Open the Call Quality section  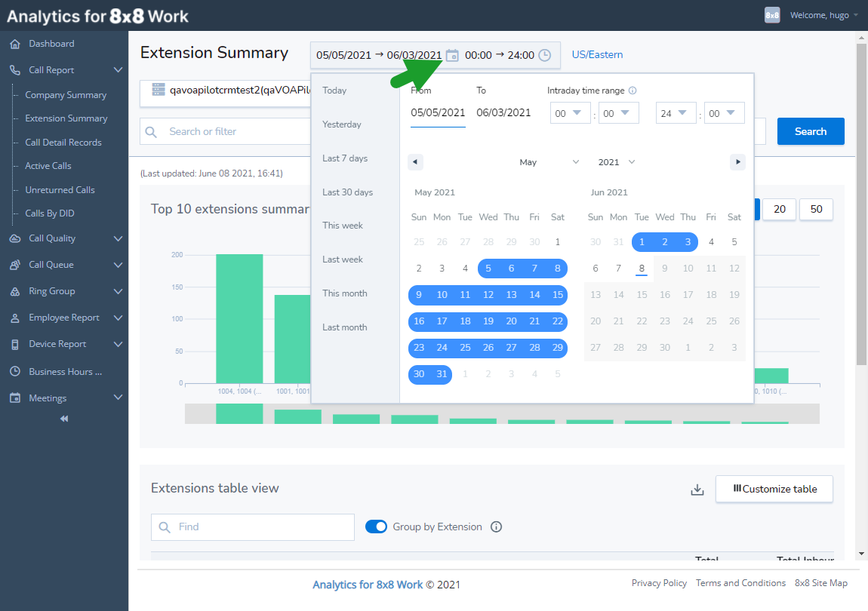[17, 238]
